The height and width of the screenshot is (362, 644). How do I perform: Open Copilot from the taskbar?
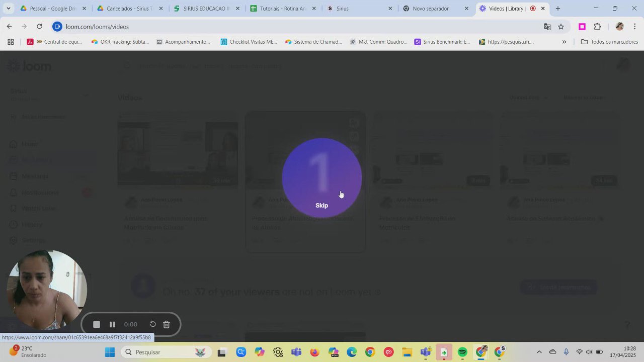click(259, 352)
